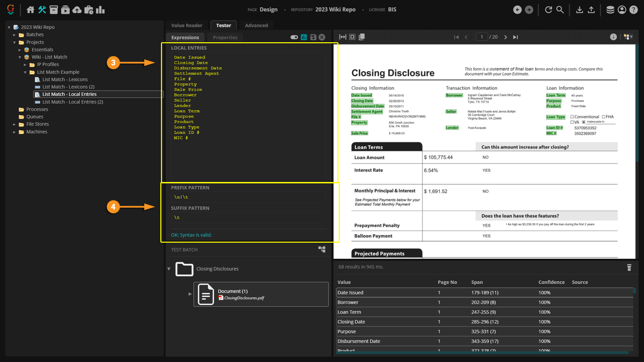Expand Document (1) in test batch
The width and height of the screenshot is (644, 362).
[190, 294]
